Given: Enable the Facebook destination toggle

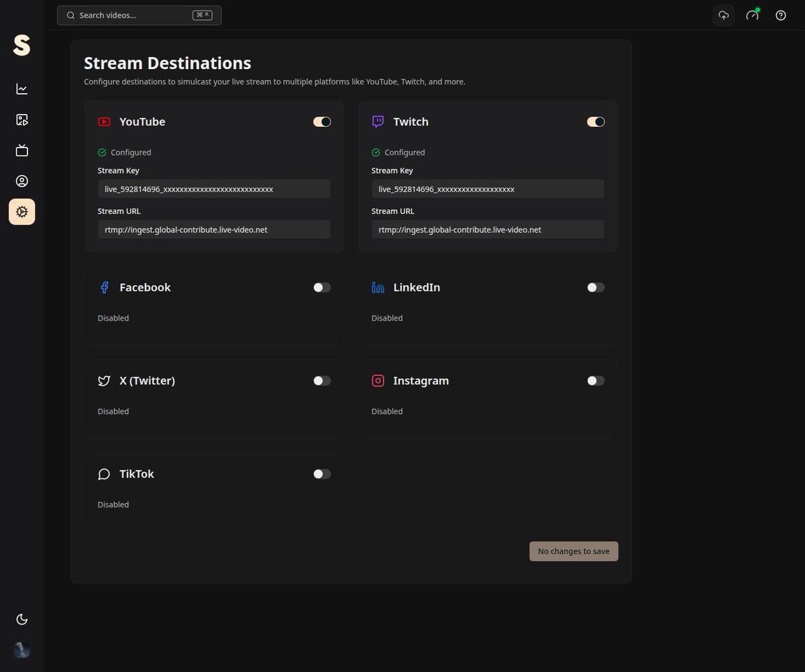Looking at the screenshot, I should (x=322, y=288).
